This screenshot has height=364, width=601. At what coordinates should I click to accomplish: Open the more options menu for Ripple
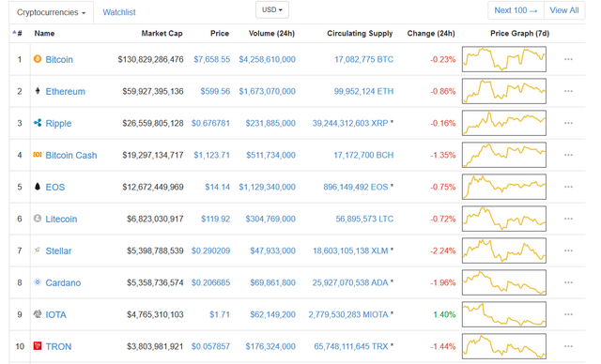(568, 123)
